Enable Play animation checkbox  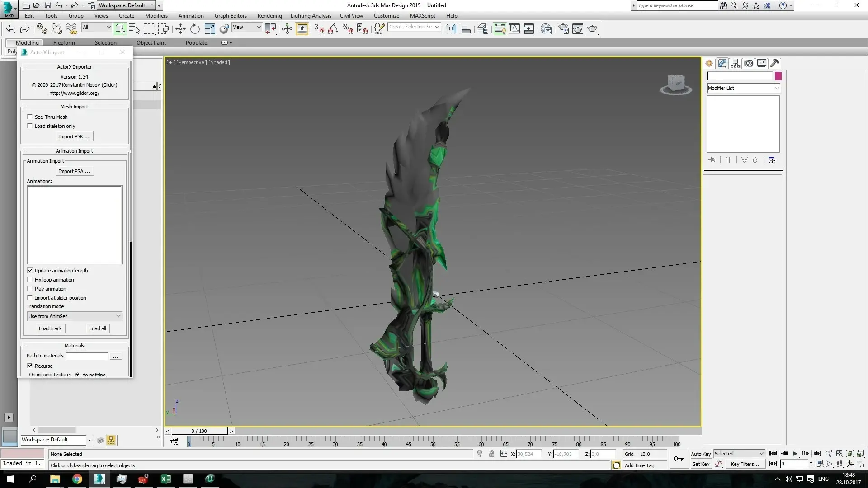point(30,288)
